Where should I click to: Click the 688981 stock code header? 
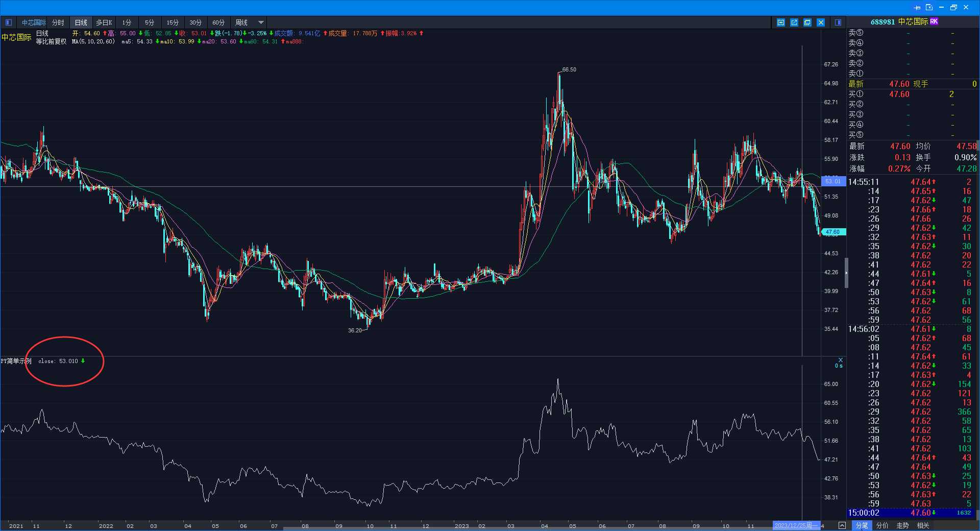(x=883, y=22)
